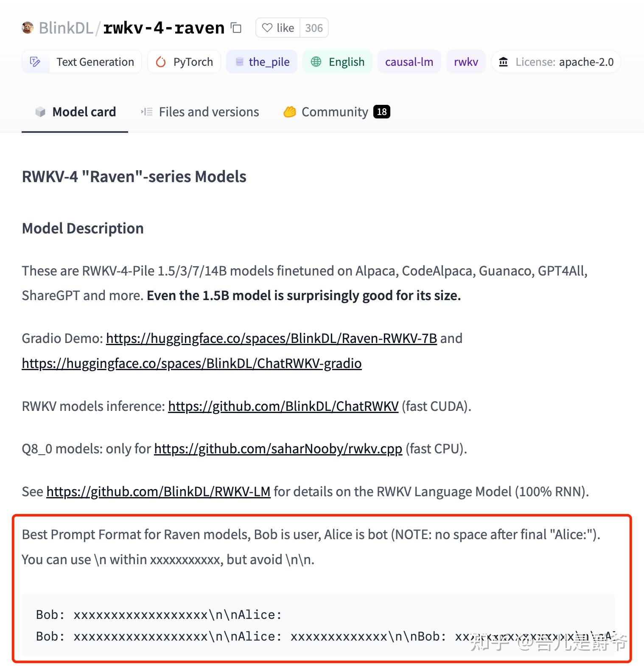Click the license bank building icon
The image size is (644, 669).
click(504, 62)
